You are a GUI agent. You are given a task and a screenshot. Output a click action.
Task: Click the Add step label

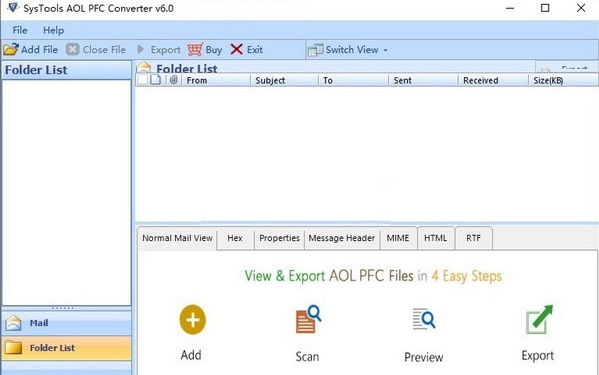pos(191,355)
